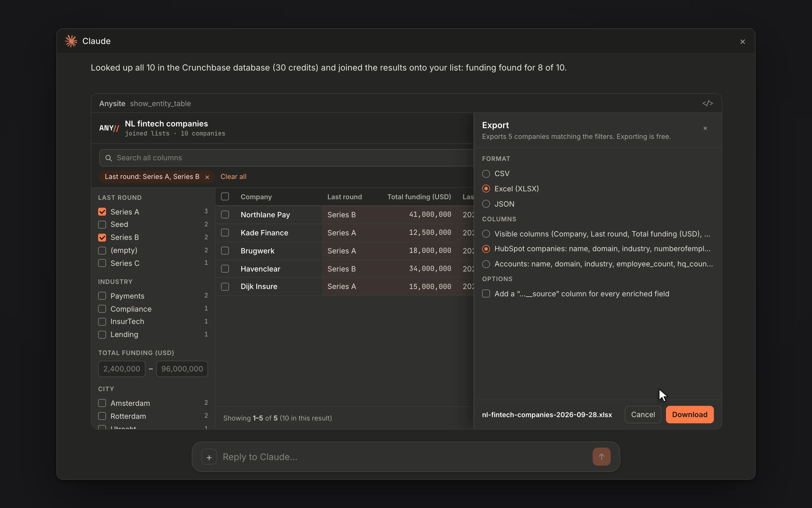Check the Amsterdam city filter

[102, 403]
